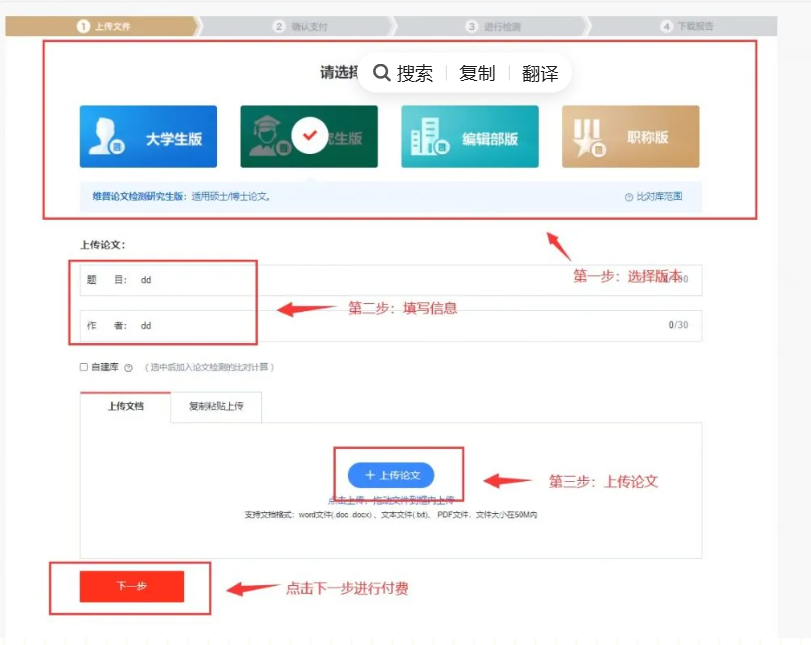Select the 职称版 medal icon
811x645 pixels.
589,137
